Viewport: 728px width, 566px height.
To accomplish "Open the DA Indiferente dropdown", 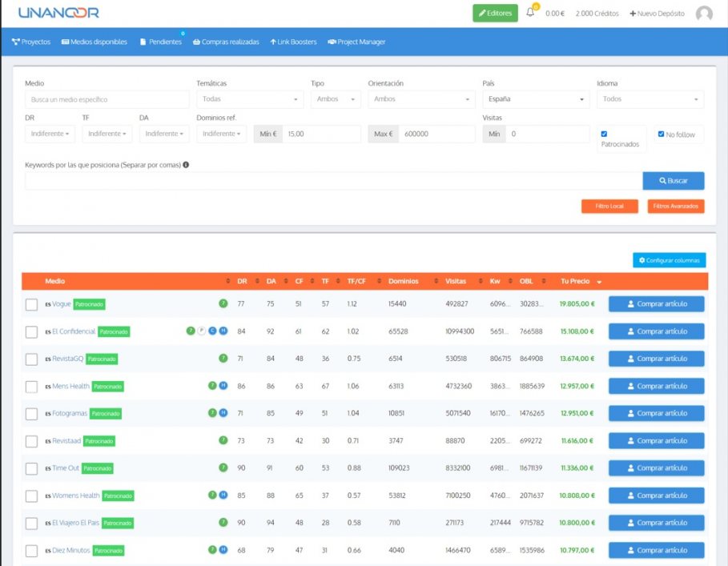I will coord(164,134).
